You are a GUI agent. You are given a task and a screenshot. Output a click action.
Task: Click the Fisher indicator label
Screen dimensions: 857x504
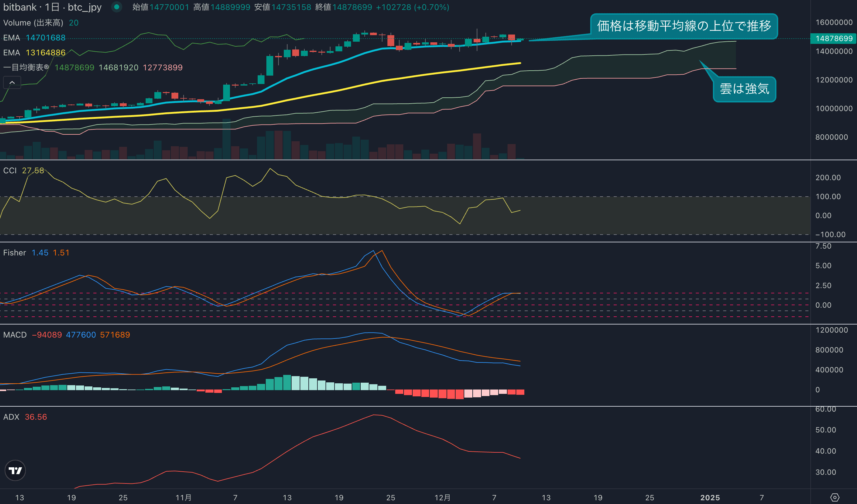coord(15,253)
